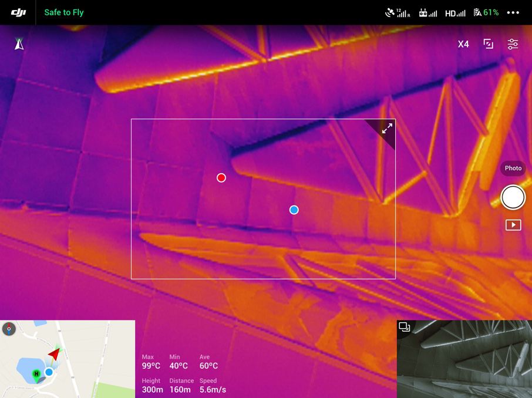532x398 pixels.
Task: Toggle the overlapping-squares display mode icon
Action: tap(488, 44)
